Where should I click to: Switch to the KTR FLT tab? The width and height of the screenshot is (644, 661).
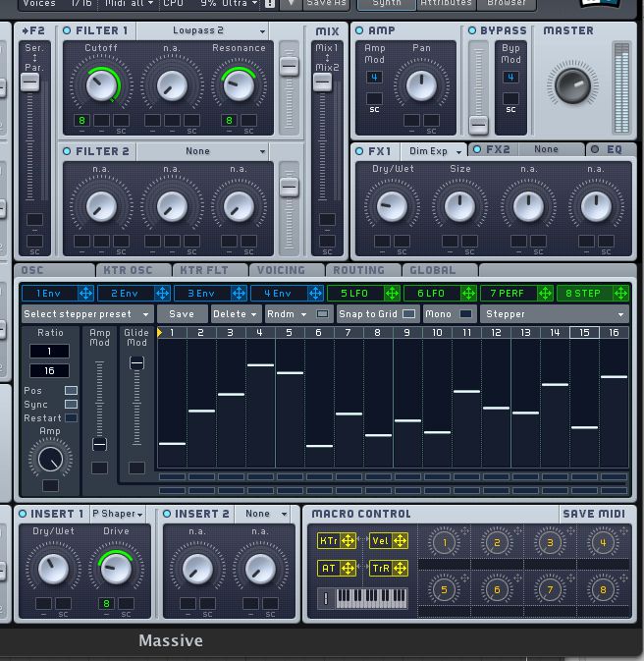click(x=210, y=270)
